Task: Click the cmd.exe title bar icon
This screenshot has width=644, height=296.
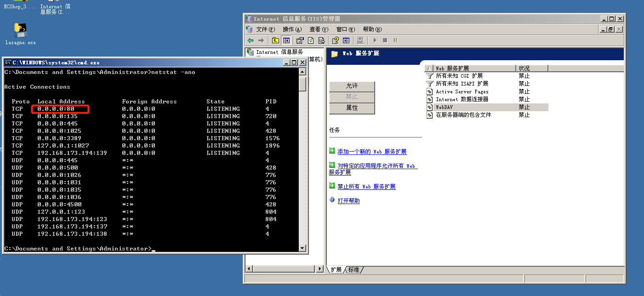Action: (8, 63)
